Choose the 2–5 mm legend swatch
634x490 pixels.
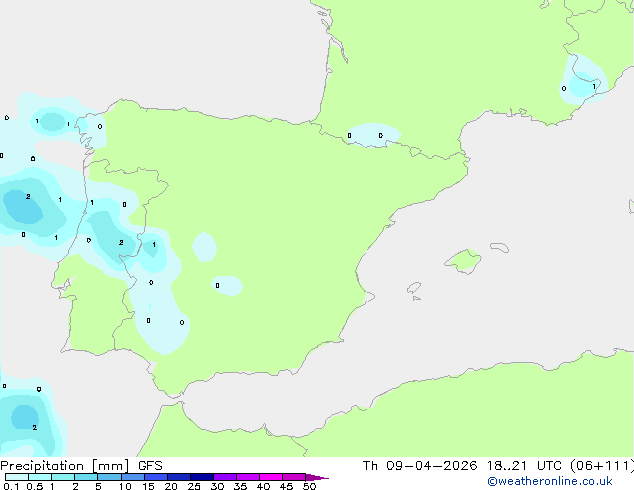pos(86,477)
